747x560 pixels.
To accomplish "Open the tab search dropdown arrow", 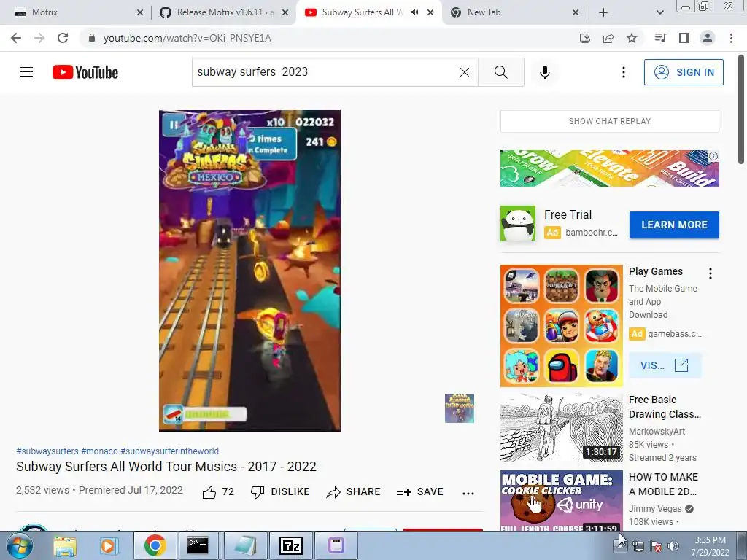I will pos(659,12).
